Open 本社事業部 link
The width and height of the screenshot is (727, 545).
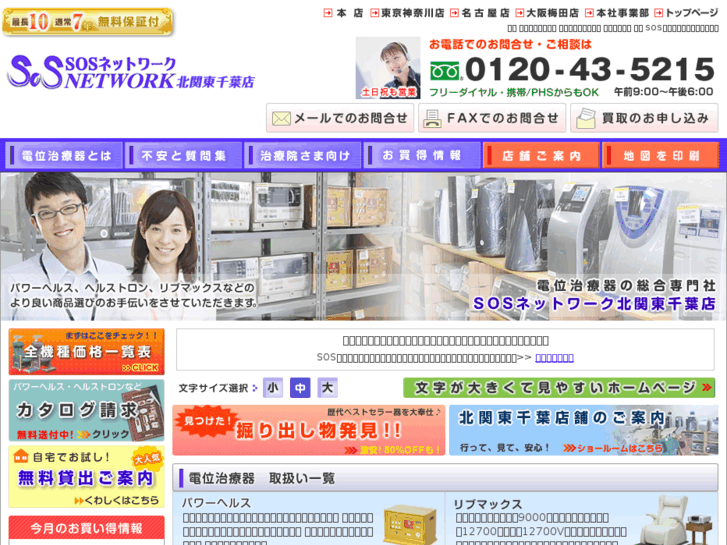[x=617, y=13]
